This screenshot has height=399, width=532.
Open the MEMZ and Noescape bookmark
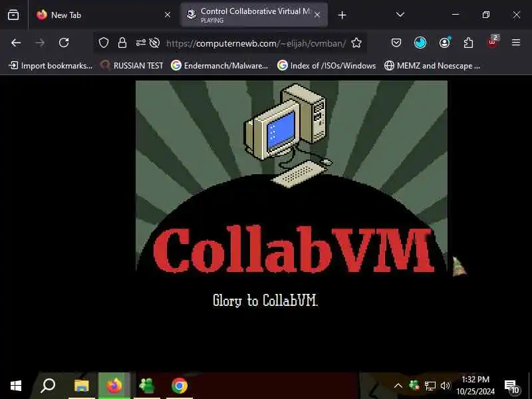(x=432, y=65)
